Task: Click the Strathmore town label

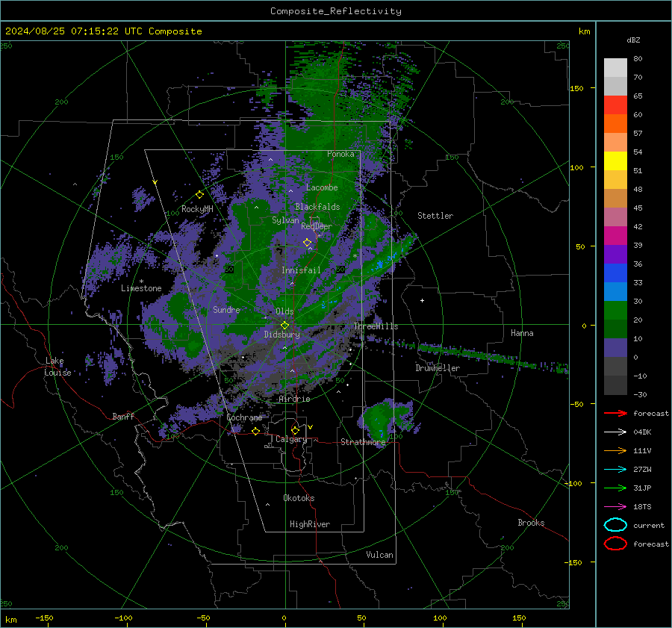Action: [363, 442]
